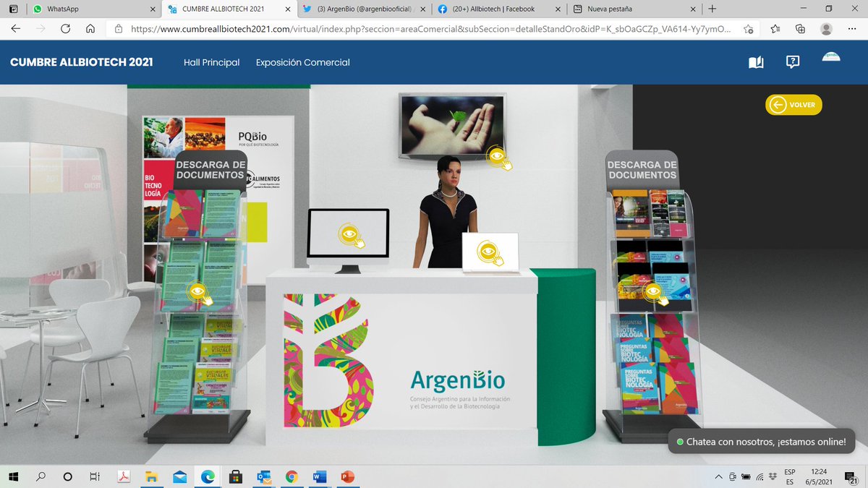Expand hidden icons in the system tray
This screenshot has height=488, width=868.
pos(718,476)
